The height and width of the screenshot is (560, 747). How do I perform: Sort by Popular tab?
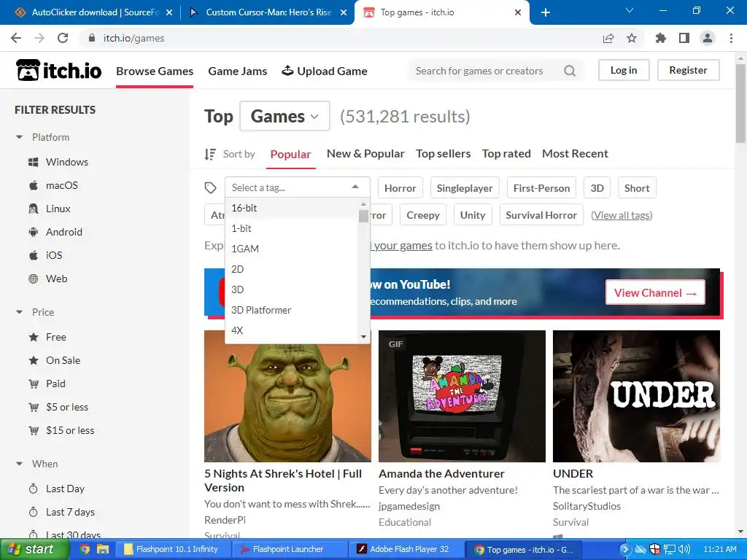coord(290,155)
